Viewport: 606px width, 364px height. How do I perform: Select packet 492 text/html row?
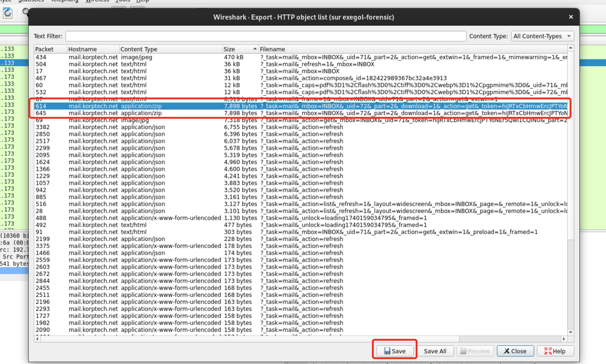(x=301, y=225)
